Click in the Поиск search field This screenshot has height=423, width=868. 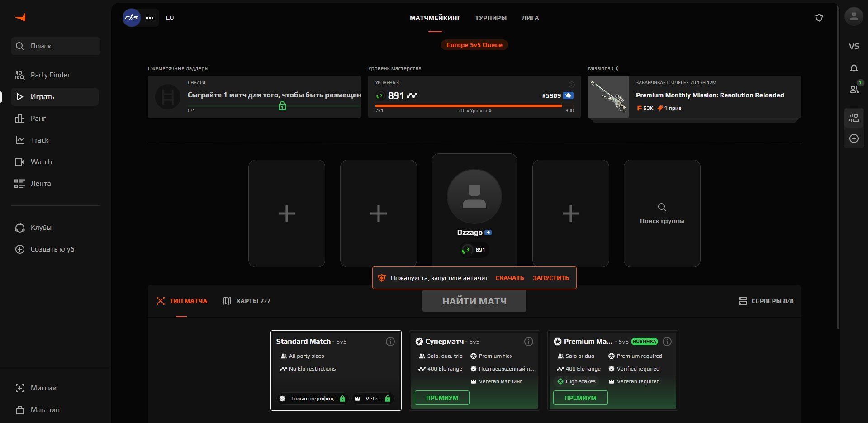click(x=56, y=46)
